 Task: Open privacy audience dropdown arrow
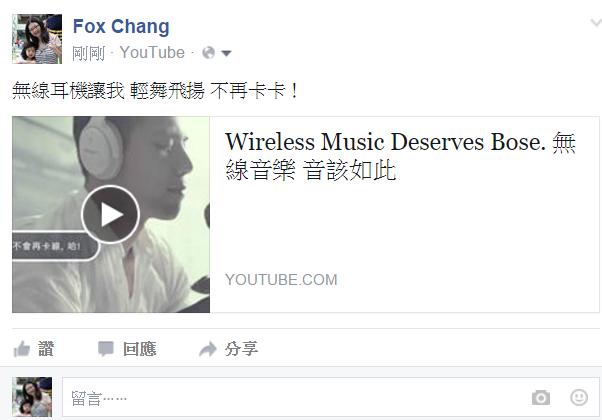click(226, 53)
